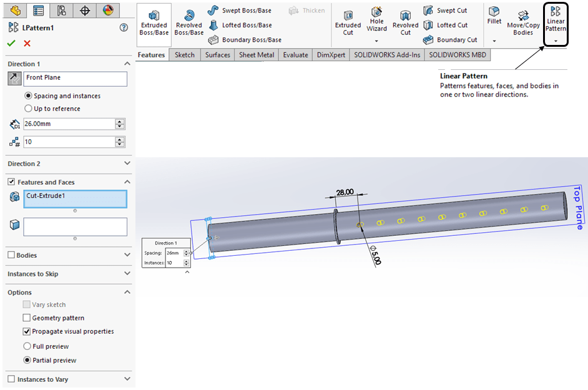The width and height of the screenshot is (588, 390).
Task: Click the reverse direction arrow button
Action: click(x=14, y=78)
